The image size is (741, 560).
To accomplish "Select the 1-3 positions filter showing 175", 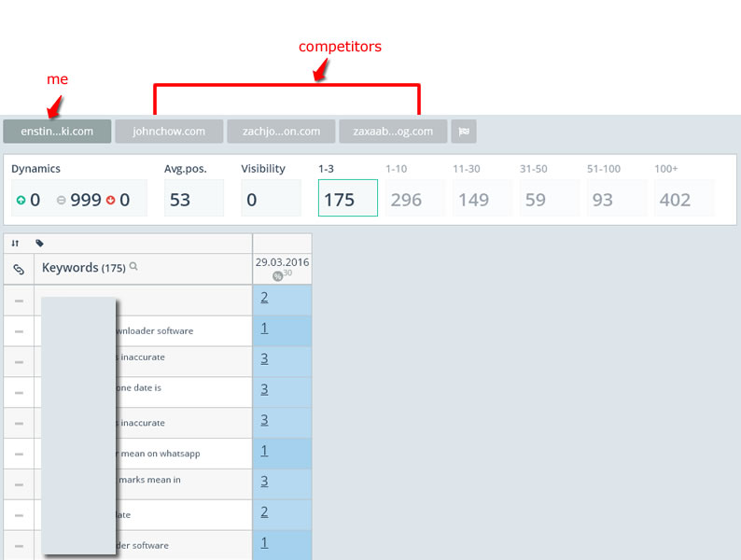I will coord(348,198).
